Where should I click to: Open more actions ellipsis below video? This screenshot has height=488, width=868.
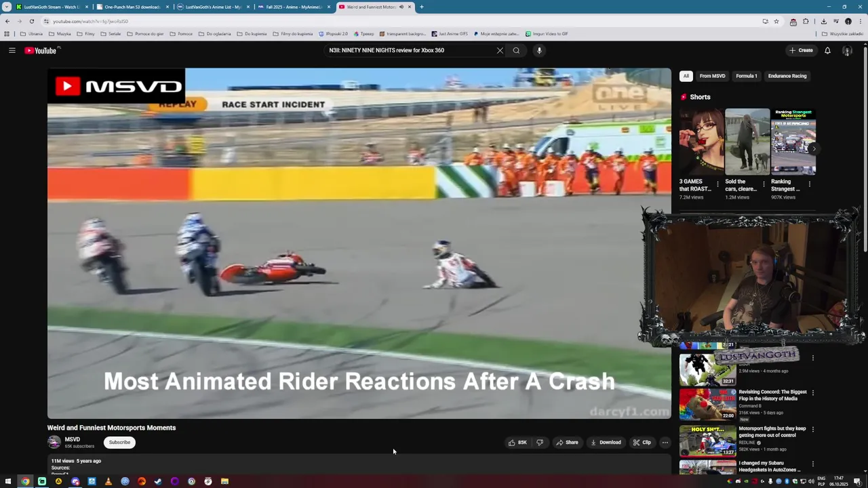665,443
